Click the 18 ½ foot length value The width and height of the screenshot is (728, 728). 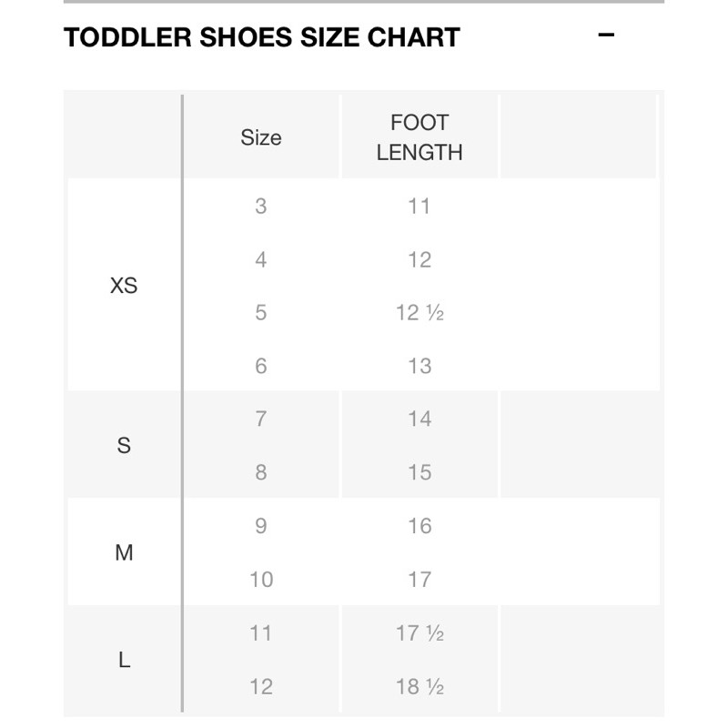coord(420,686)
